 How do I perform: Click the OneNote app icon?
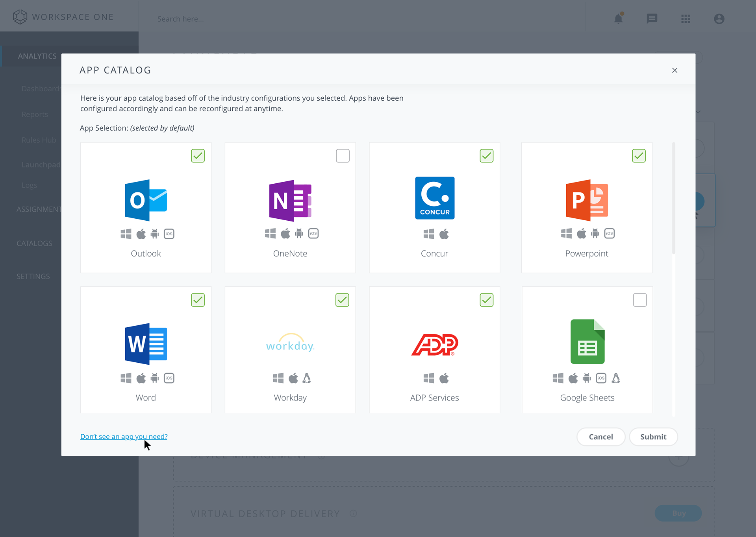click(x=290, y=200)
